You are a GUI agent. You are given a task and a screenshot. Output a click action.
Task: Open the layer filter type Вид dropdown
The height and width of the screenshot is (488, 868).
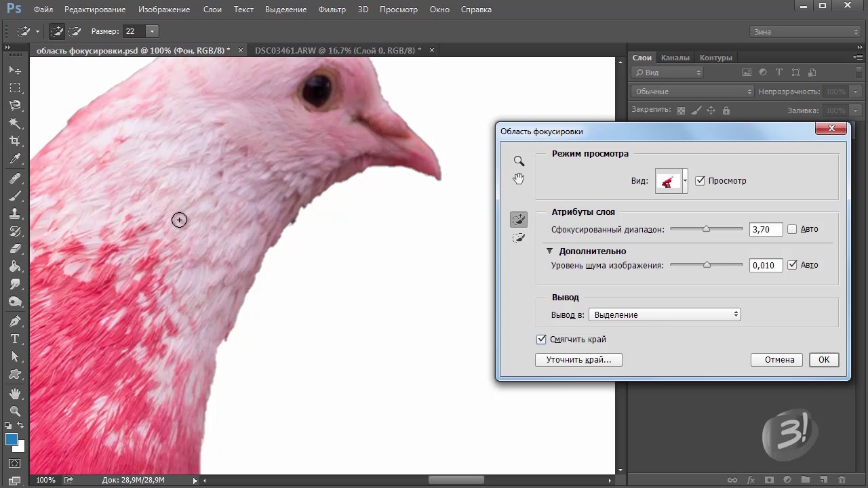pos(667,73)
